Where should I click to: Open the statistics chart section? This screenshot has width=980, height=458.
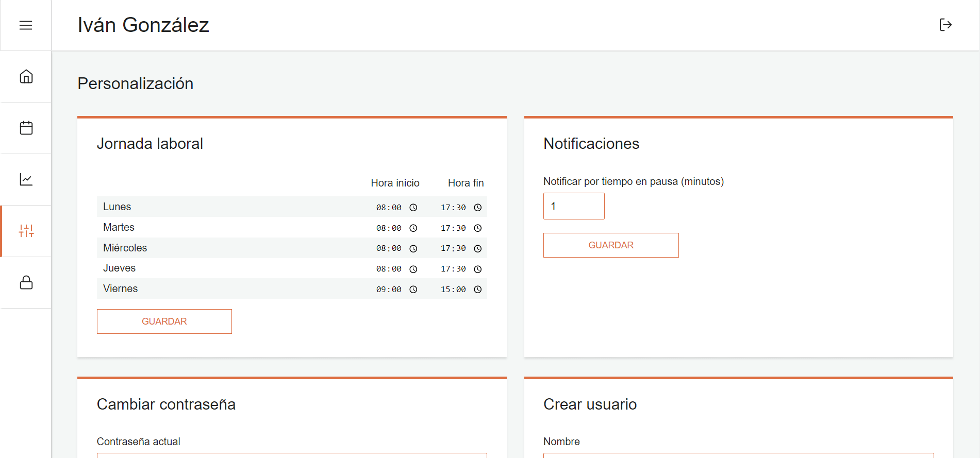tap(26, 179)
